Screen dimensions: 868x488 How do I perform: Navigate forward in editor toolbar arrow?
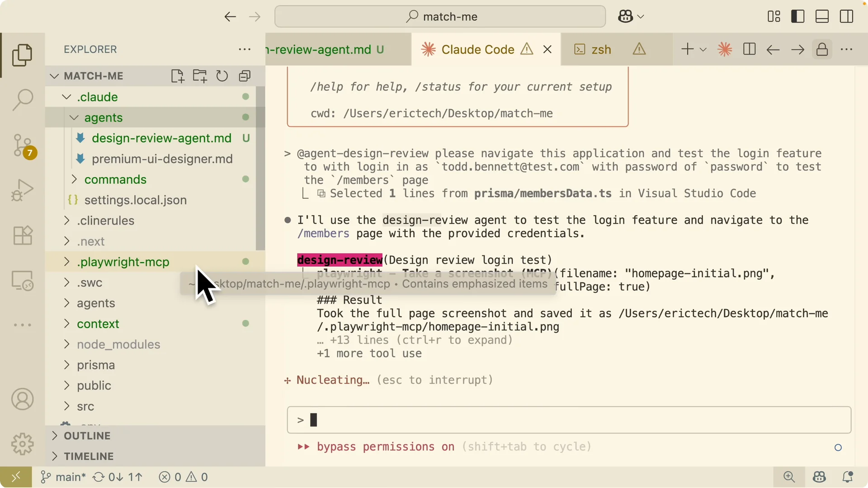tap(797, 49)
